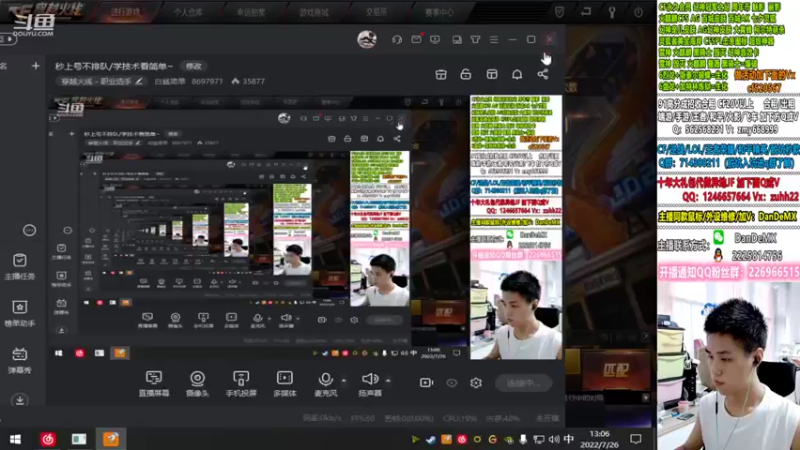Add a new scene with the plus button
The width and height of the screenshot is (800, 450).
tap(35, 66)
